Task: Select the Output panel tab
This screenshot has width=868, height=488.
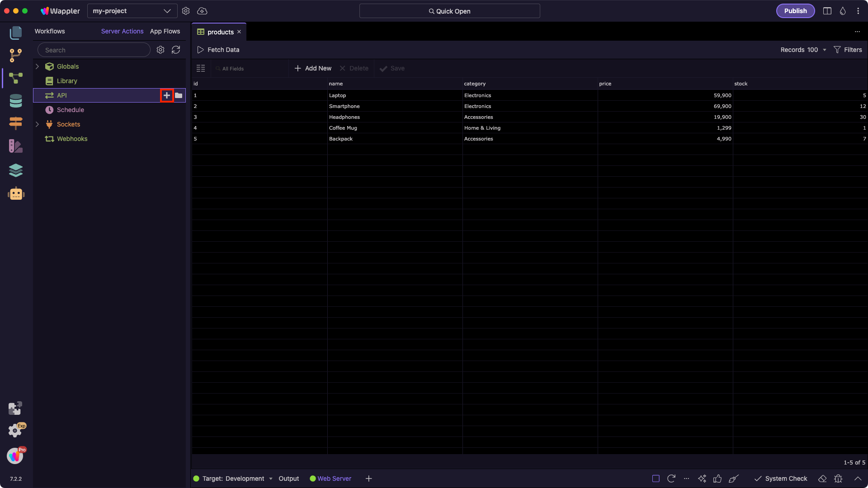Action: pyautogui.click(x=288, y=479)
